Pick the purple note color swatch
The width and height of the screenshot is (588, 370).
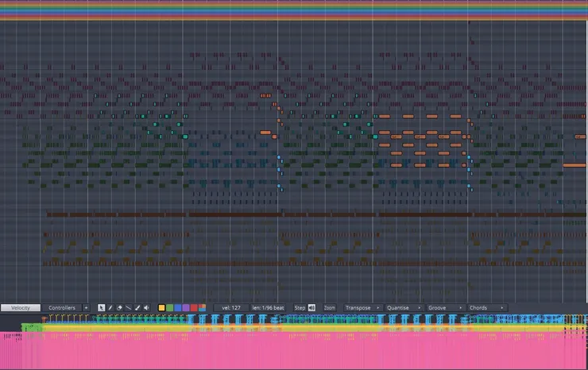coord(186,308)
